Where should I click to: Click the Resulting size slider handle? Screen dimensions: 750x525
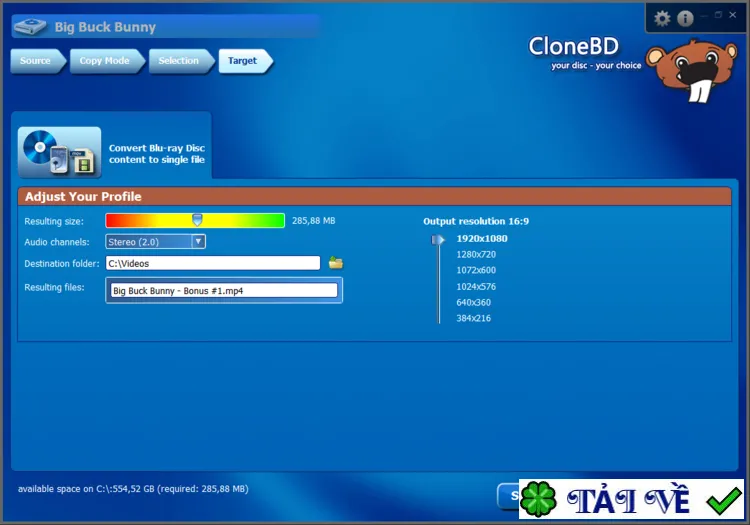pos(197,220)
